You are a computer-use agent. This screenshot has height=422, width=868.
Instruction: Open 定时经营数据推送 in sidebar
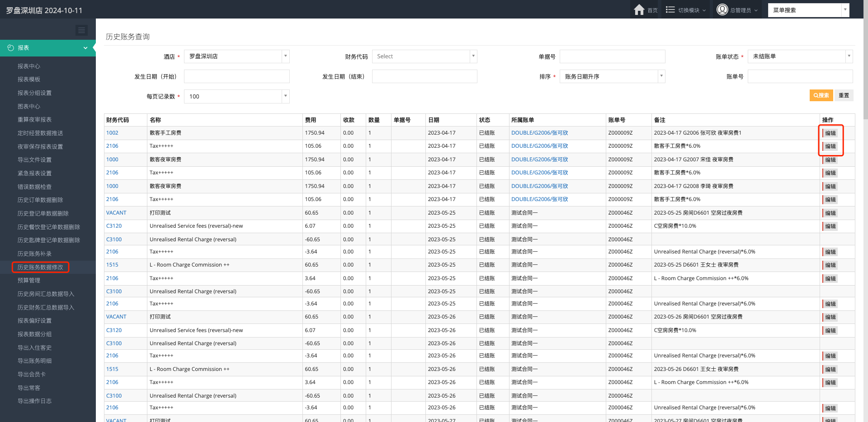click(x=40, y=133)
